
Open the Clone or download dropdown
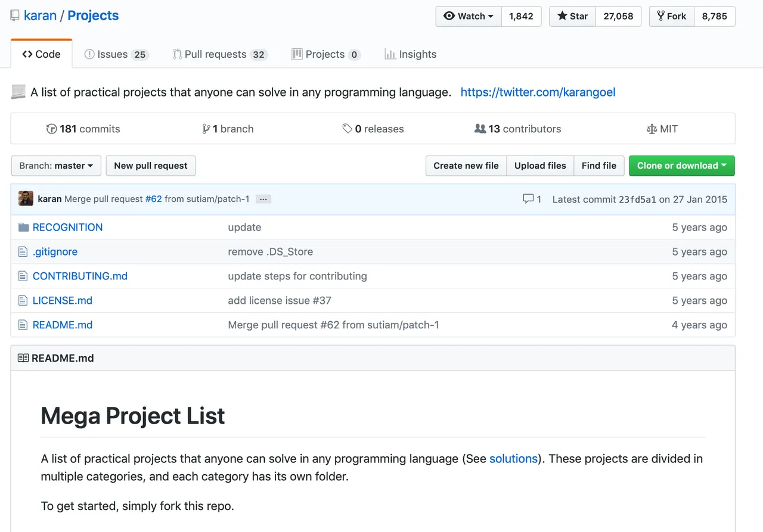coord(682,166)
